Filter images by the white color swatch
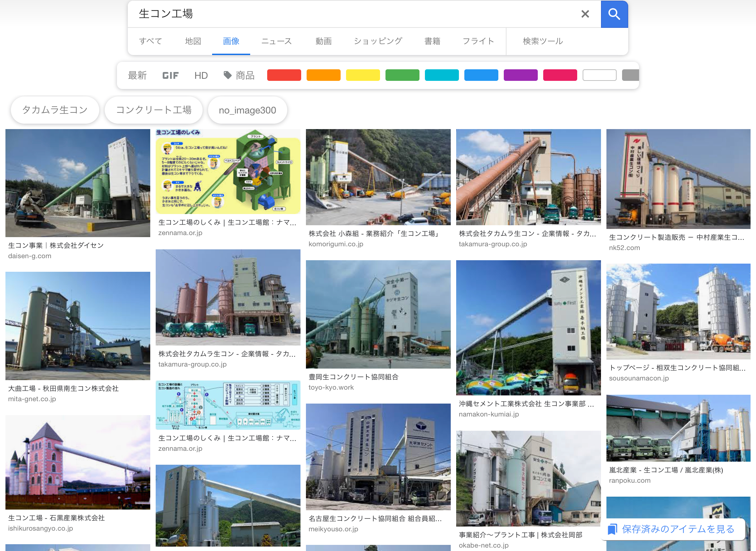756x551 pixels. [600, 75]
